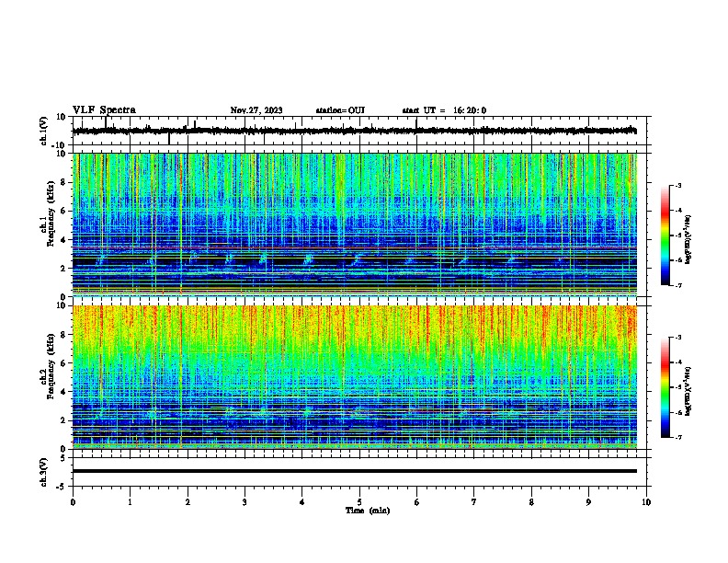Click the ch.2 spectrogram color bar
728x563 pixels.
coord(665,387)
